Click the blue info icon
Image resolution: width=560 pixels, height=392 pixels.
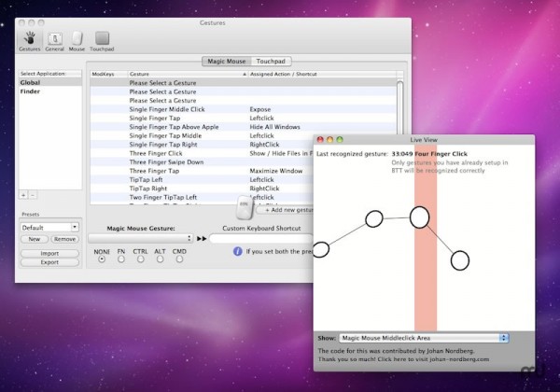click(238, 251)
